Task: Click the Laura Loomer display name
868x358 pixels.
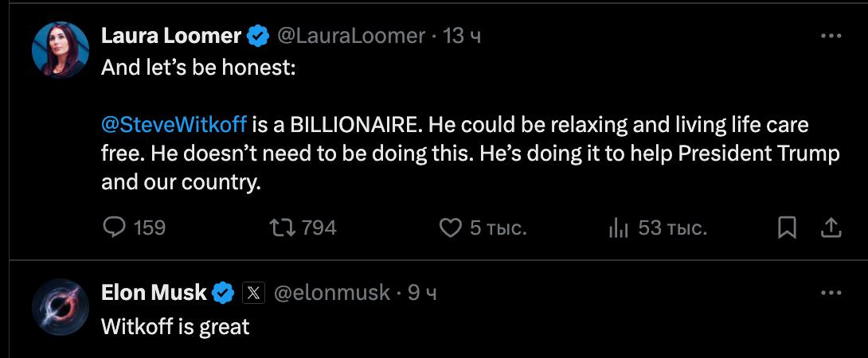Action: tap(171, 36)
